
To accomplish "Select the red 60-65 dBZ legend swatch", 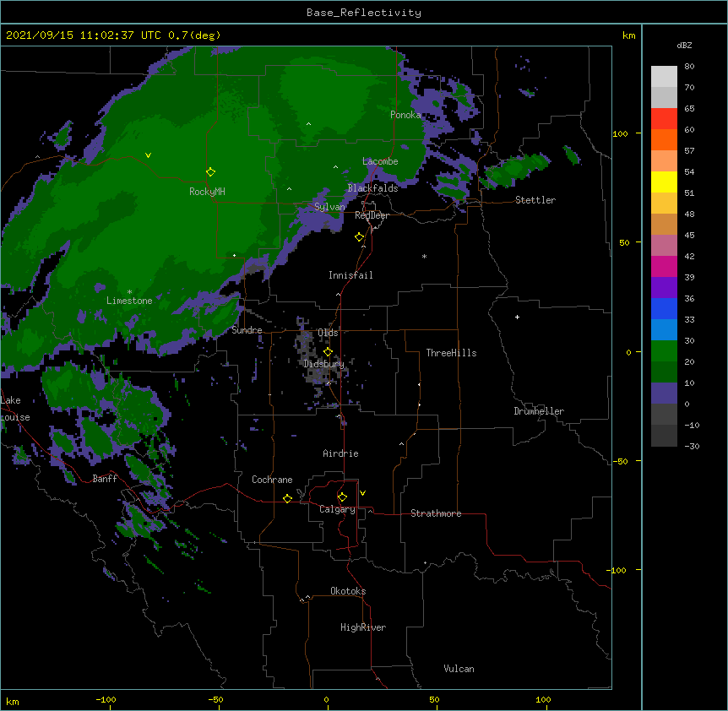I will point(664,118).
